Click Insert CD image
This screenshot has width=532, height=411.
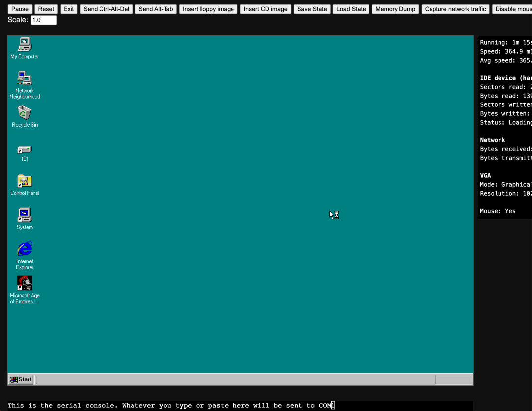click(x=266, y=9)
